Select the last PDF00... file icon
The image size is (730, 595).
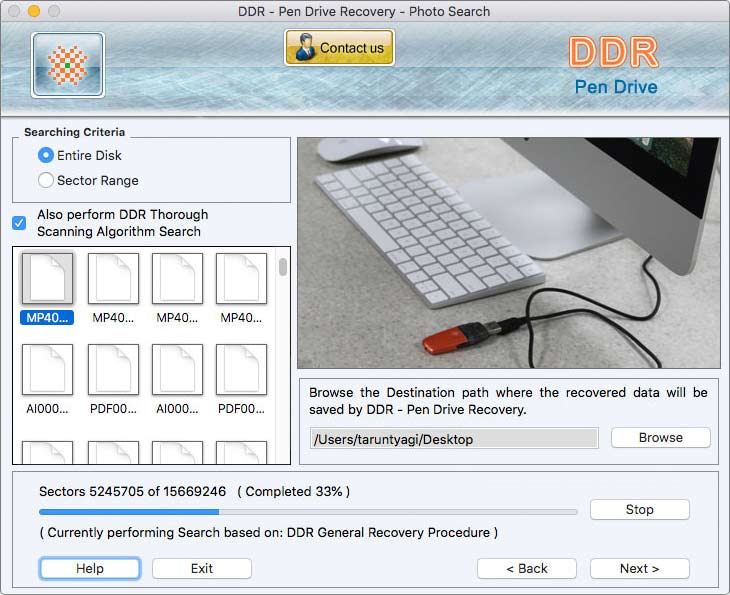pos(242,369)
